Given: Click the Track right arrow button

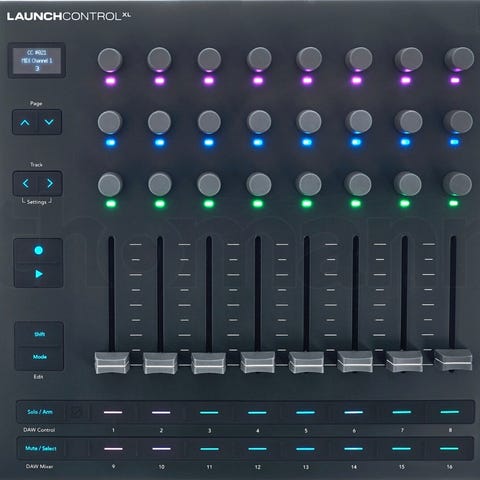Looking at the screenshot, I should (x=50, y=183).
